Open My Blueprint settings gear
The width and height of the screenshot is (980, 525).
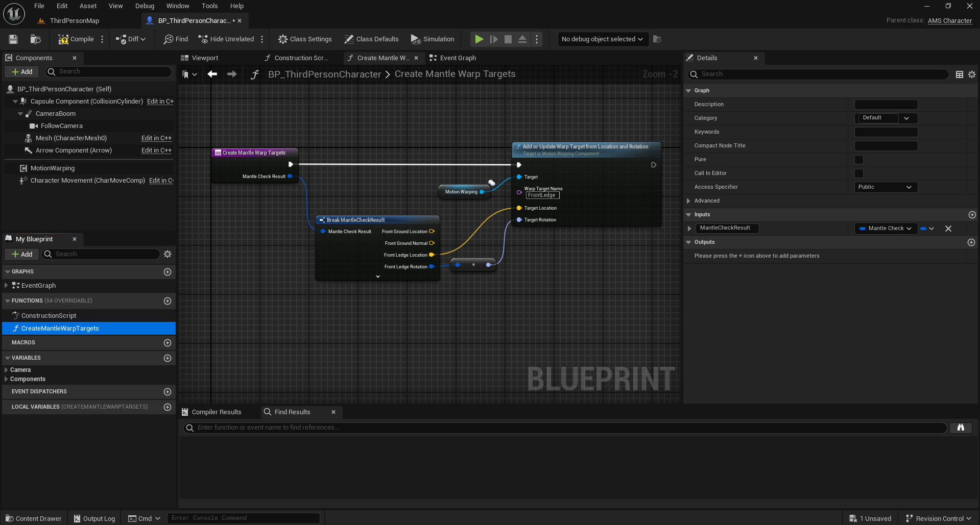(x=168, y=254)
